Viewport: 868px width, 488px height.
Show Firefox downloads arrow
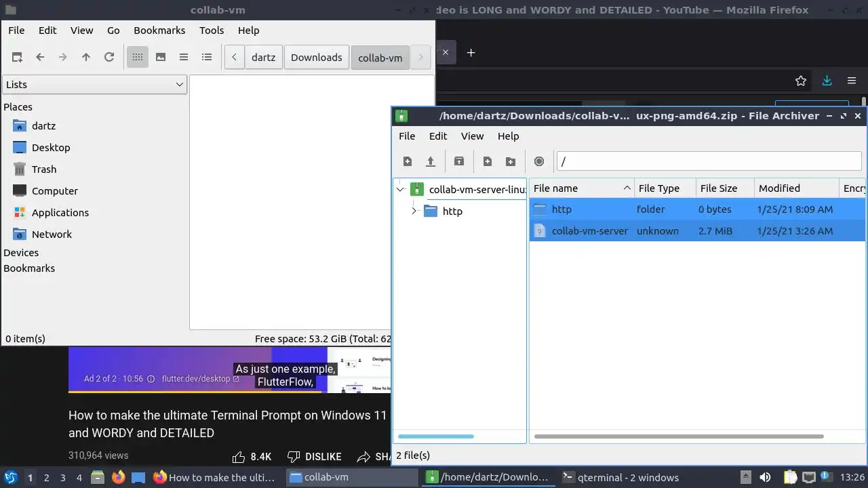point(827,81)
